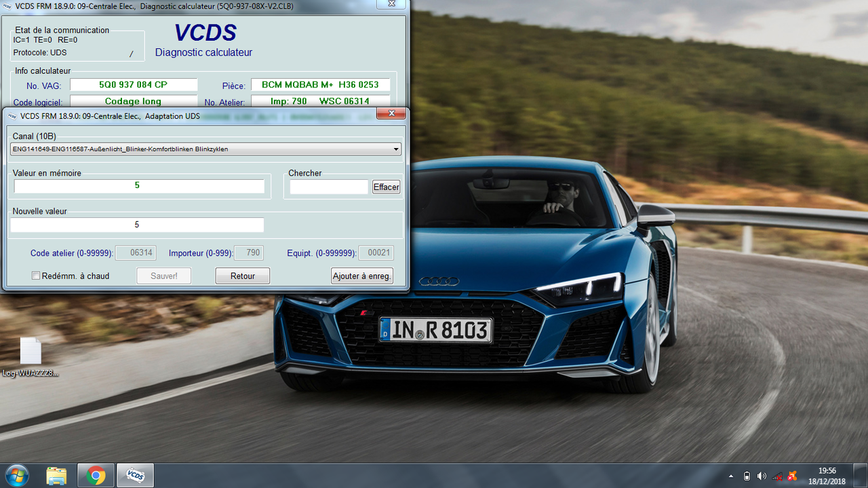Click the Valeur en mémoire field
The width and height of the screenshot is (868, 488).
tap(139, 186)
